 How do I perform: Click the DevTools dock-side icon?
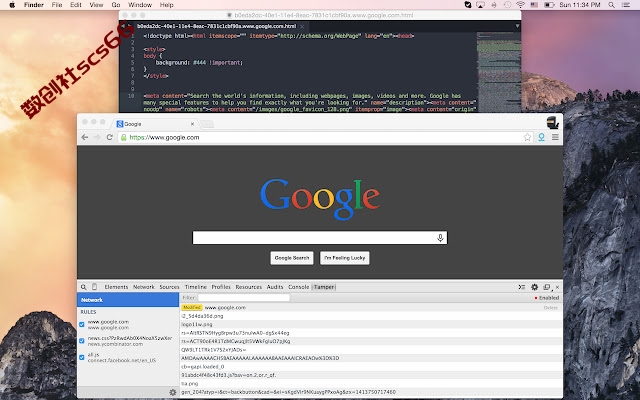tap(547, 287)
